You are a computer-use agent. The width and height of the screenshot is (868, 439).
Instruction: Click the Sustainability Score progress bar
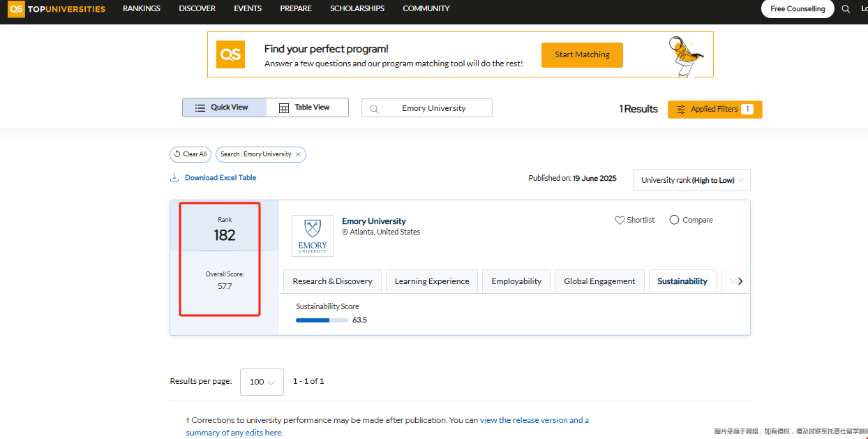pyautogui.click(x=321, y=320)
